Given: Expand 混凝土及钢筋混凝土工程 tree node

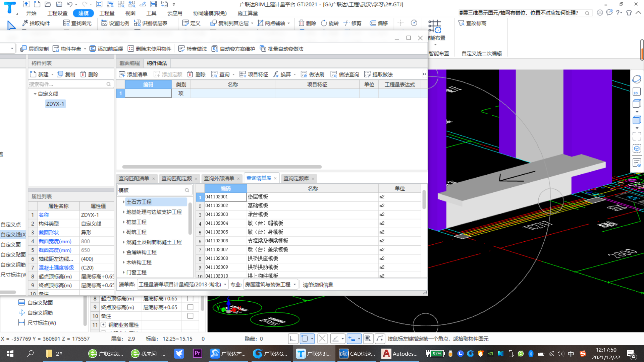Looking at the screenshot, I should click(123, 242).
